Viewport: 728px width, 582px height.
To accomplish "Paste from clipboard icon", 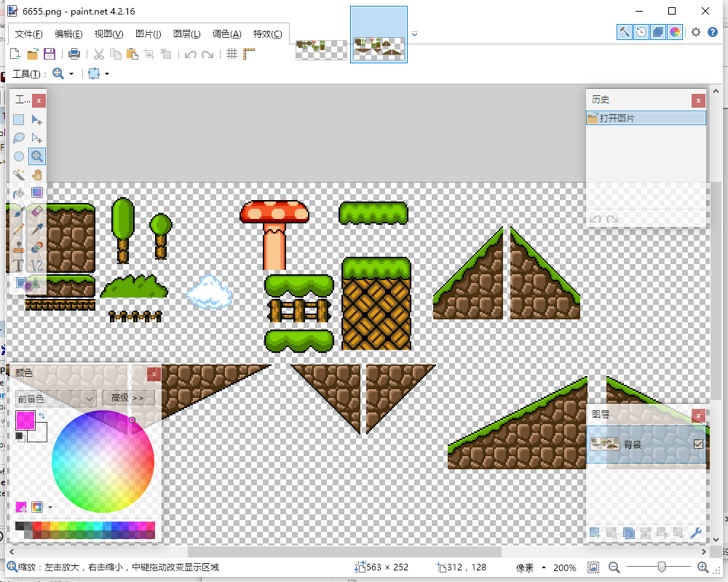I will [132, 54].
